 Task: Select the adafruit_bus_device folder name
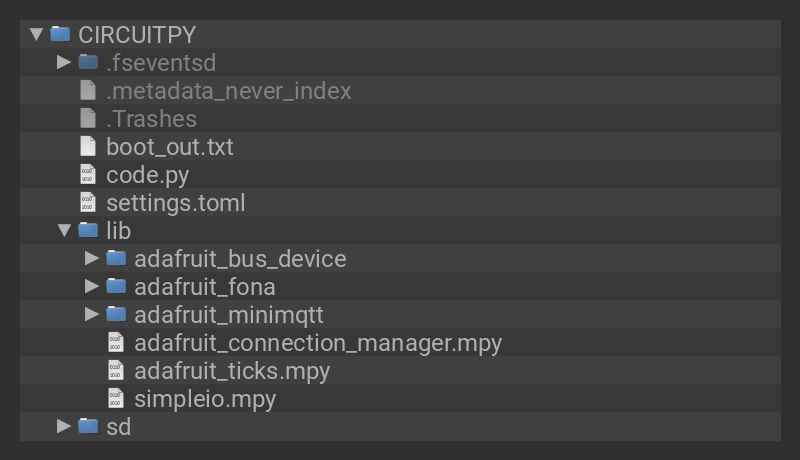pyautogui.click(x=240, y=259)
